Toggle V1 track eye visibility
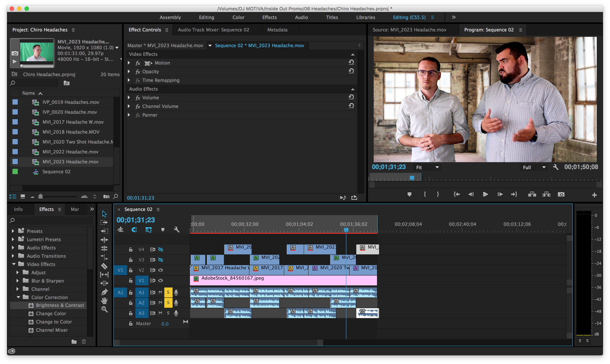 tap(161, 281)
